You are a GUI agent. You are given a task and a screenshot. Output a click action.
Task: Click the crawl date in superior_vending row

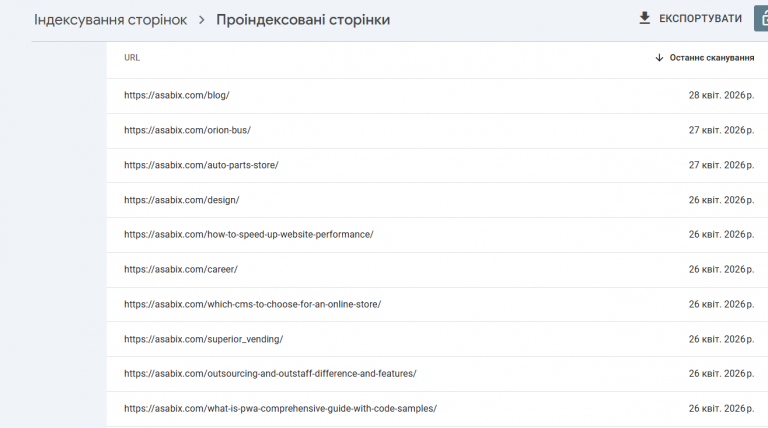[721, 339]
